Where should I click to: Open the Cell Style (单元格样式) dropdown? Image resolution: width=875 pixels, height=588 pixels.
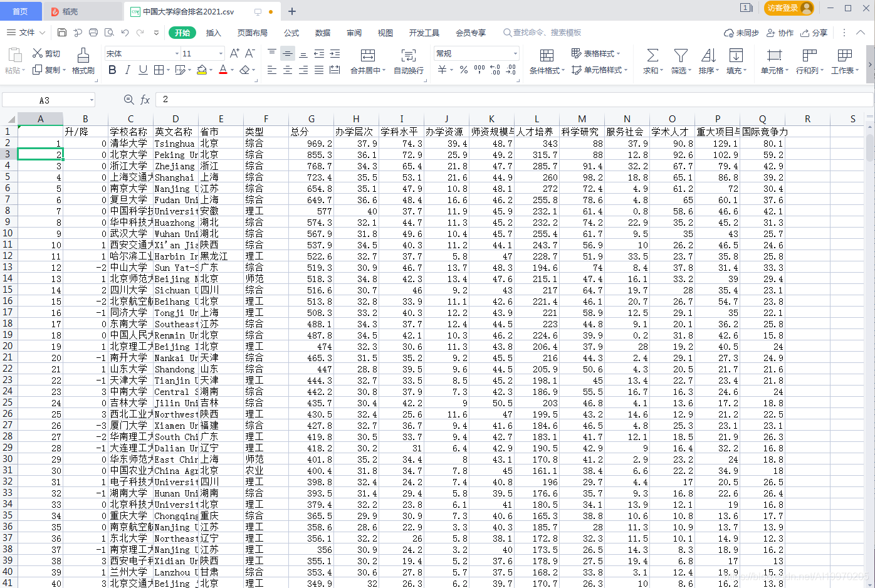(600, 70)
